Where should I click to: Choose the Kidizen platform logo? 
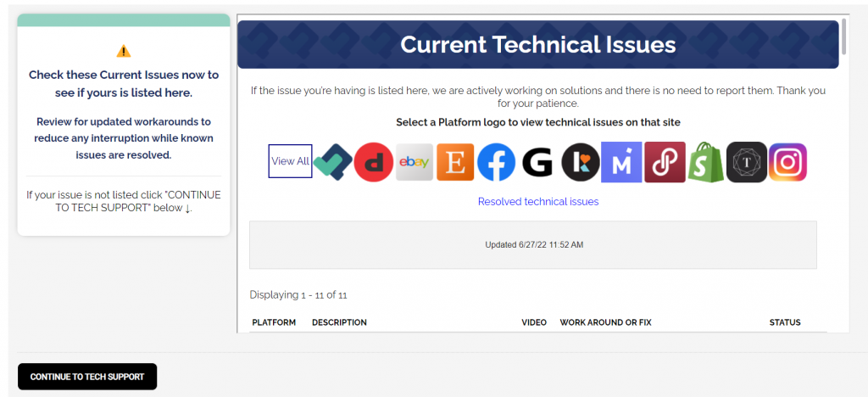580,162
